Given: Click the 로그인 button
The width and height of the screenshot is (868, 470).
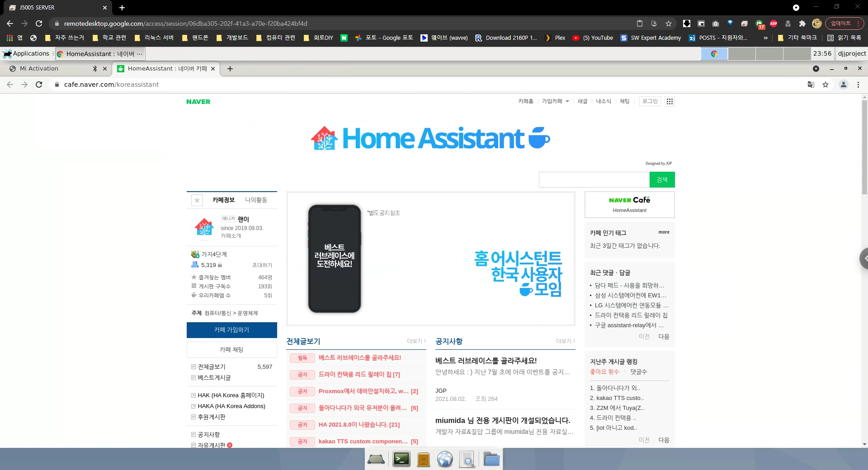Looking at the screenshot, I should click(x=650, y=101).
